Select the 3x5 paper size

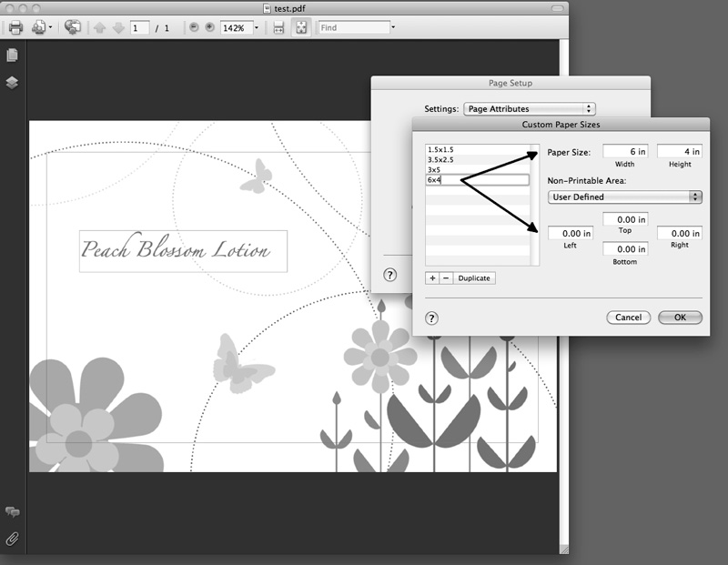477,170
